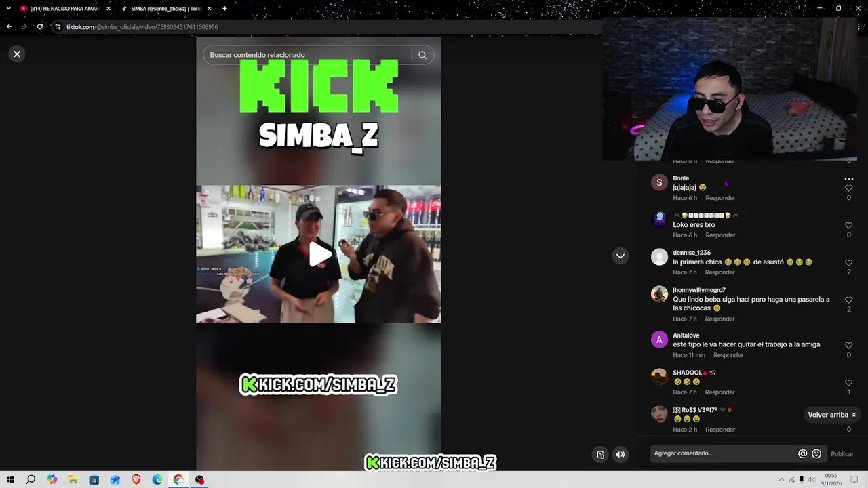Screen dimensions: 868x488
Task: Open the Windows notification center icon
Action: click(854, 480)
